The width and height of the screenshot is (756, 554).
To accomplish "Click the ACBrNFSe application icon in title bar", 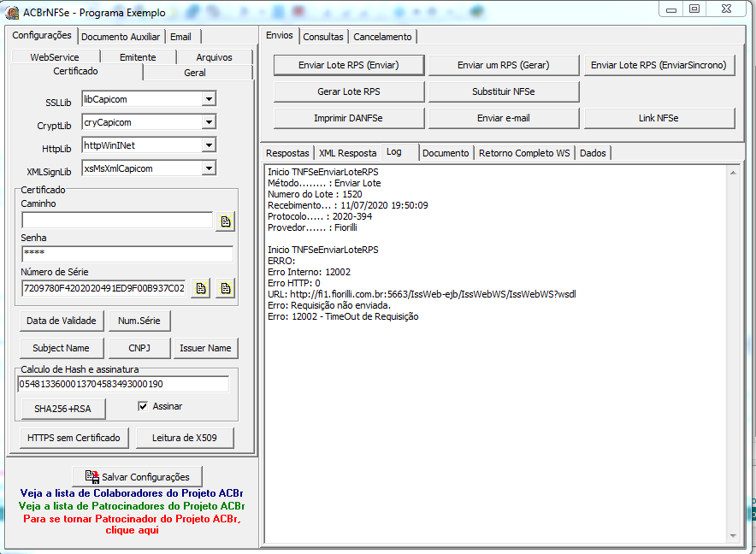I will [12, 13].
